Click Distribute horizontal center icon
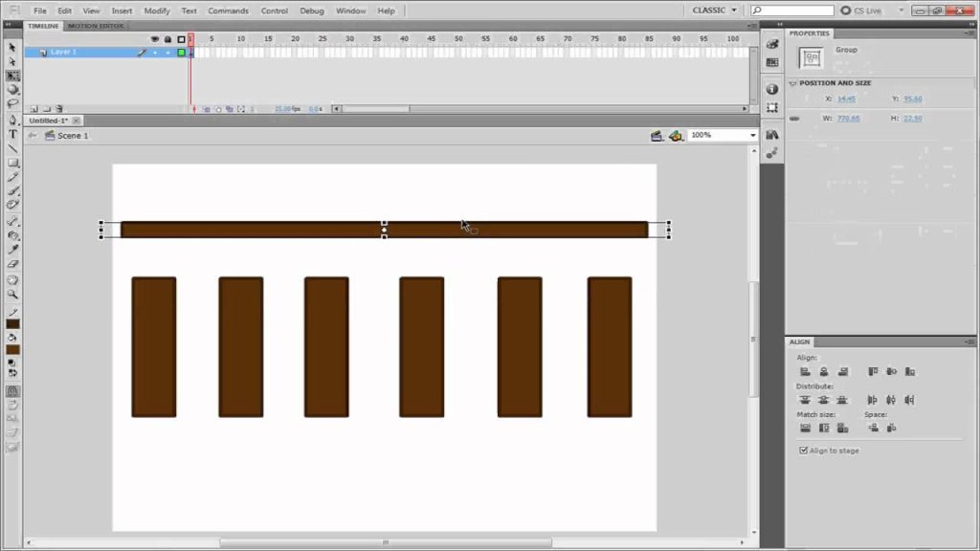The height and width of the screenshot is (551, 980). pyautogui.click(x=891, y=400)
